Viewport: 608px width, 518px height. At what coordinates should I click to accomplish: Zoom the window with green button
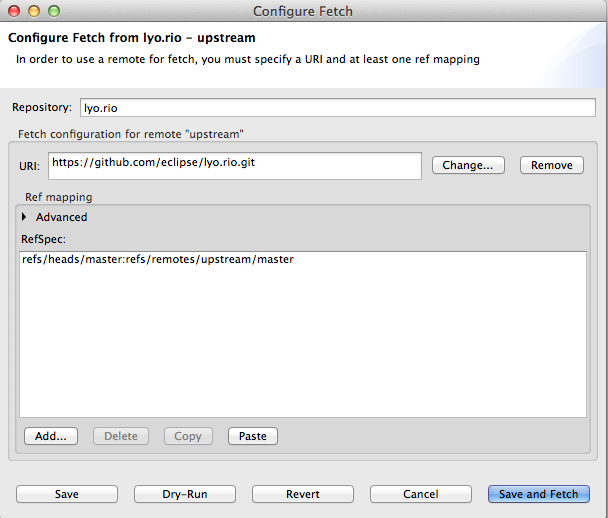(x=54, y=11)
